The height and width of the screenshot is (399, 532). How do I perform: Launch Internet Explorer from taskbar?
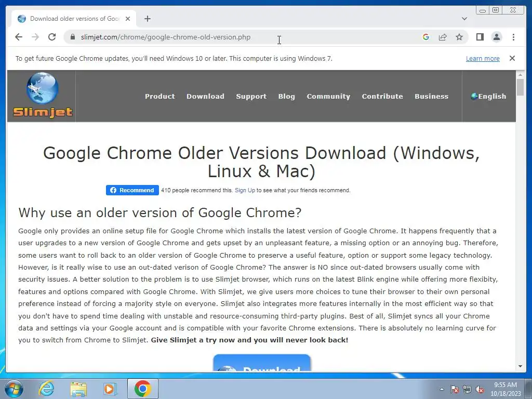click(x=46, y=389)
